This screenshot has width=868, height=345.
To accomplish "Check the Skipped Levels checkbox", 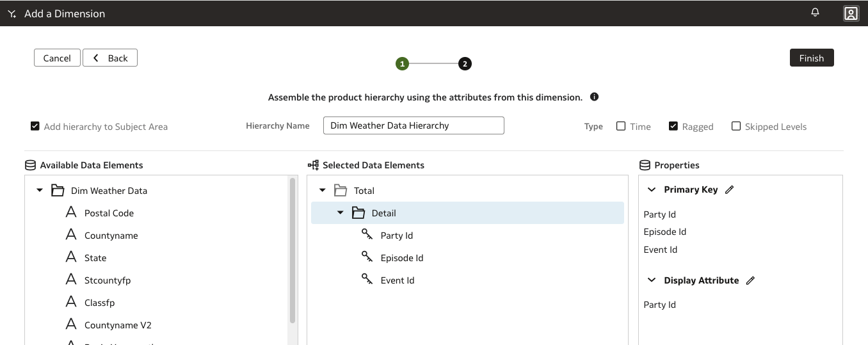I will click(736, 126).
